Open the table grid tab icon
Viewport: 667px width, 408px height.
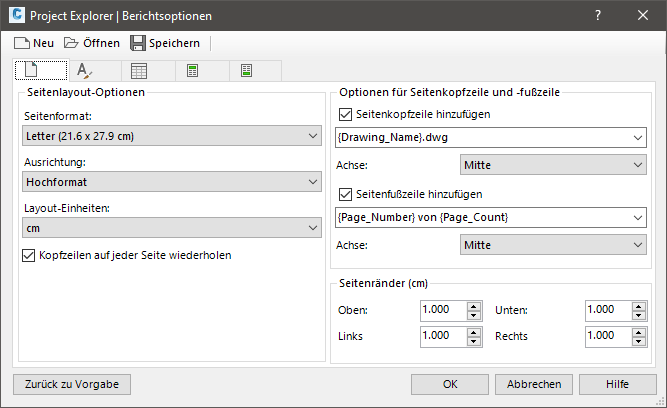139,70
